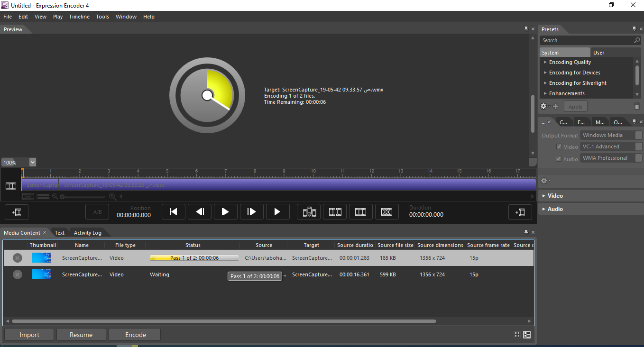The width and height of the screenshot is (644, 347).
Task: Select the System presets tab
Action: coord(564,53)
